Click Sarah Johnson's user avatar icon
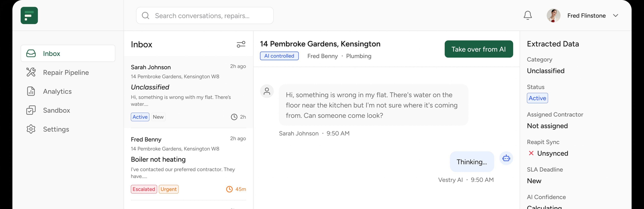Image resolution: width=644 pixels, height=209 pixels. 267,91
